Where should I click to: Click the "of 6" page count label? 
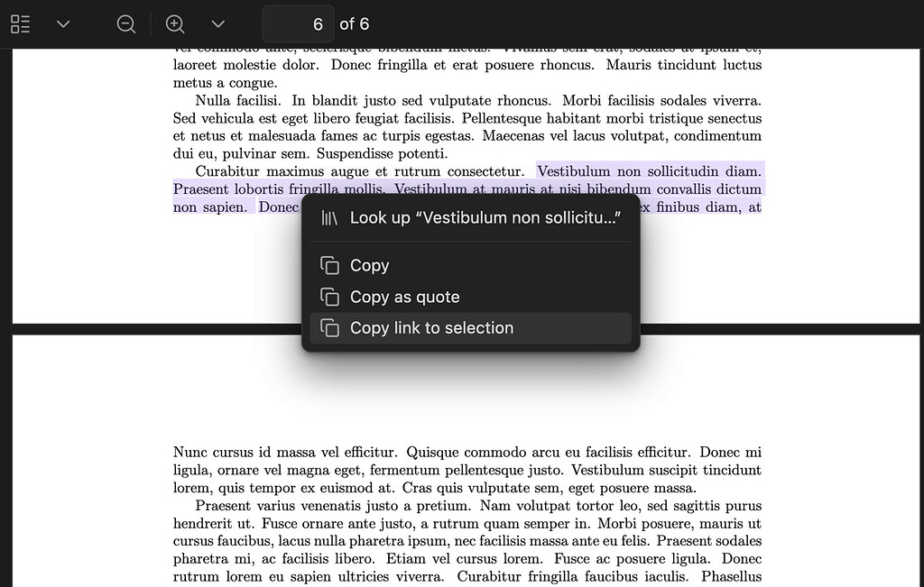pyautogui.click(x=355, y=23)
